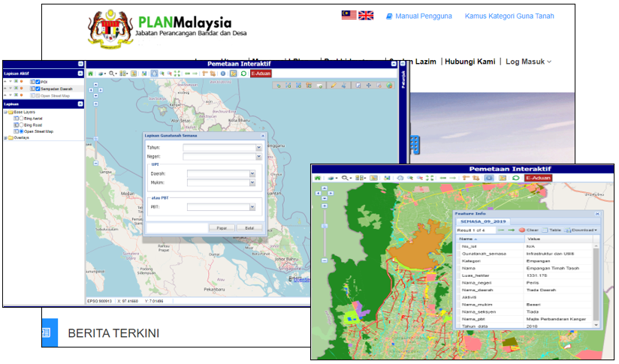Click the zoom to full extent icon in left toolbar
Image resolution: width=619 pixels, height=364 pixels.
[177, 74]
